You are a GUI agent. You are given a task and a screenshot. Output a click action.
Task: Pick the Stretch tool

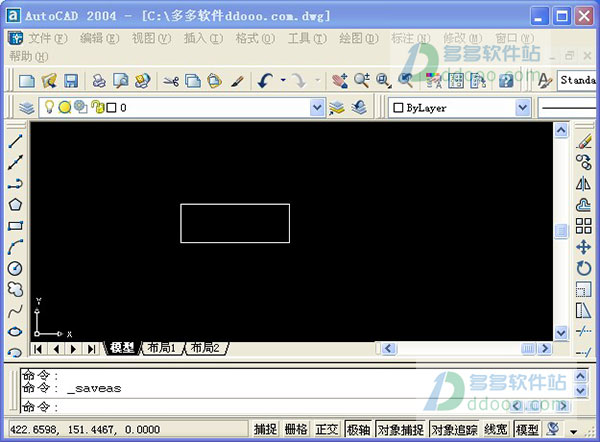(x=584, y=311)
